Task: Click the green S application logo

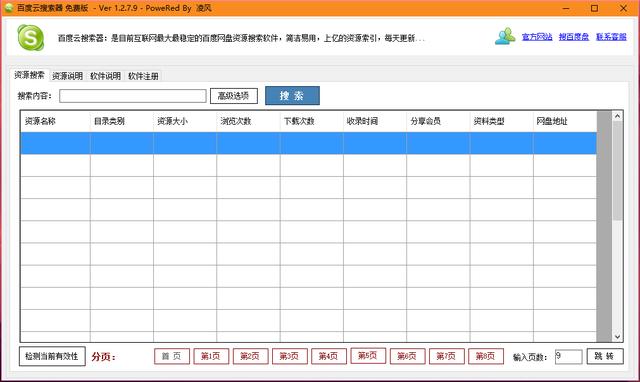Action: click(31, 38)
